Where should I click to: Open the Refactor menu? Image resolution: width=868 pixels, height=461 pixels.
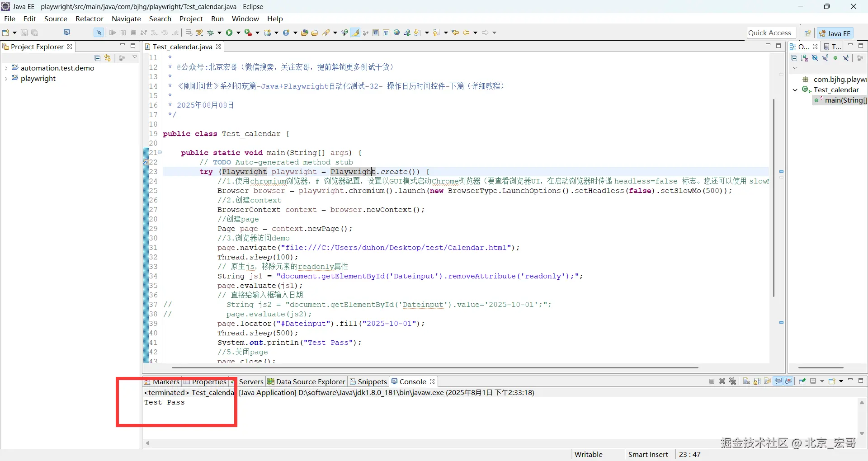(x=90, y=19)
